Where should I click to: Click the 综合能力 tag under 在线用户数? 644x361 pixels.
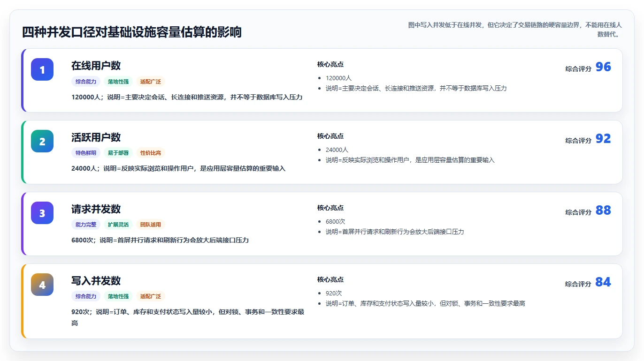[x=86, y=82]
